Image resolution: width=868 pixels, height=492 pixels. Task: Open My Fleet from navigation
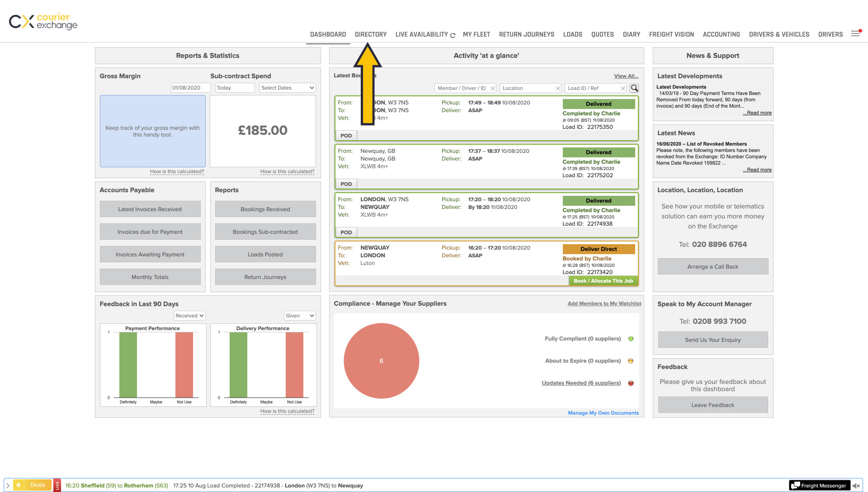tap(476, 34)
